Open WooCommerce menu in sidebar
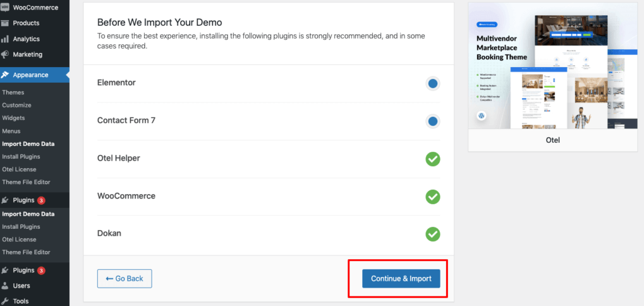Screen dimensions: 644x306 click(x=35, y=8)
